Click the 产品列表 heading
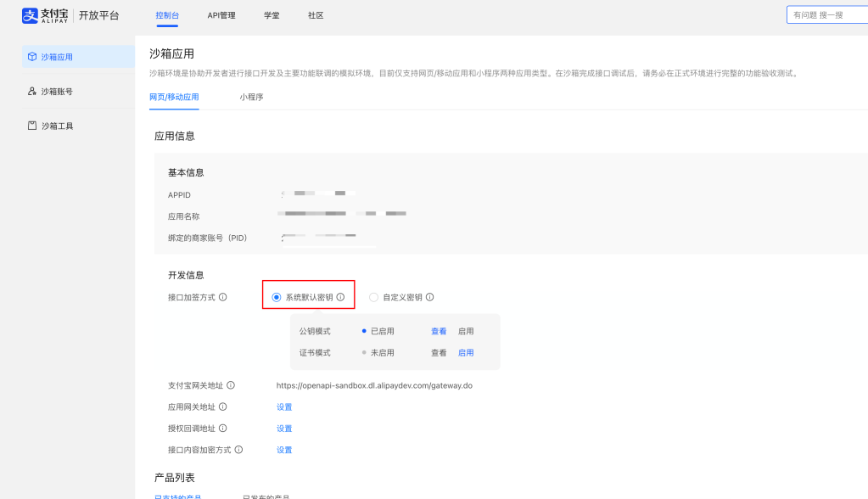The image size is (868, 499). click(x=175, y=478)
